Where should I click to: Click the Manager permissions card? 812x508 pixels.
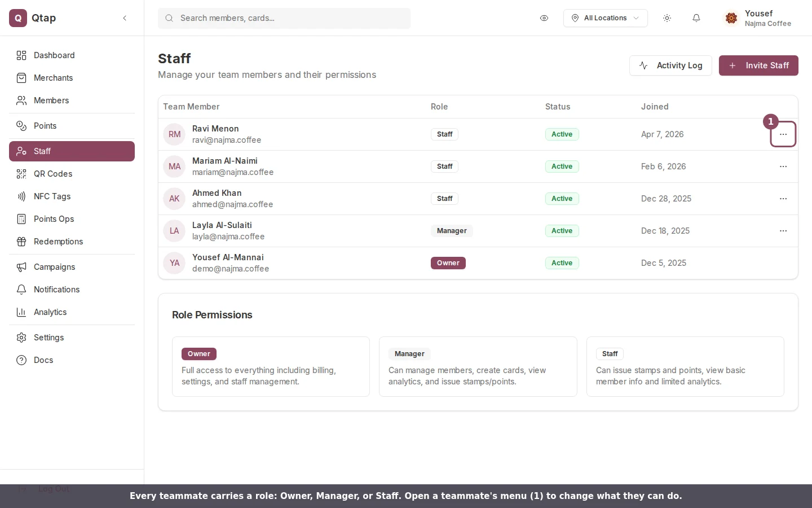(478, 367)
